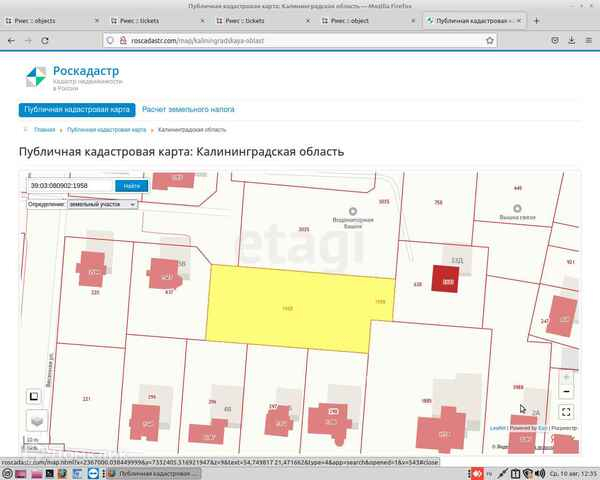Viewport: 600px width, 480px height.
Task: Open the Firefox hamburger menu
Action: tap(589, 41)
